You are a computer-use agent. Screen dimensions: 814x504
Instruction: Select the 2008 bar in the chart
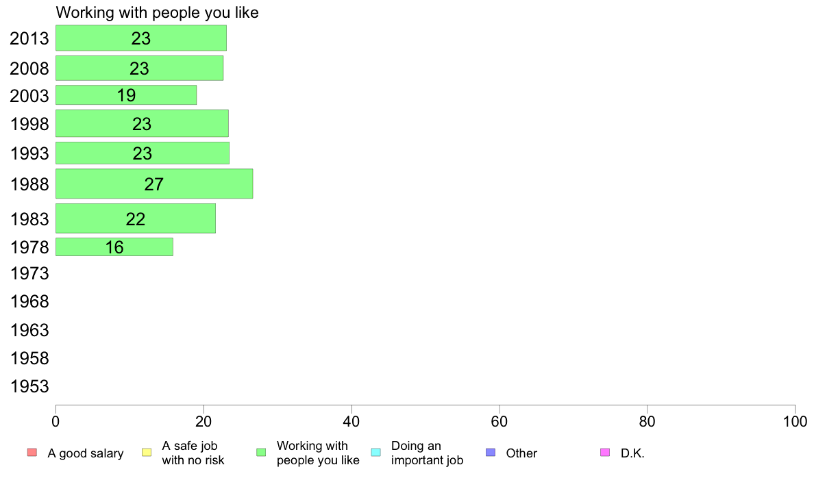point(140,68)
